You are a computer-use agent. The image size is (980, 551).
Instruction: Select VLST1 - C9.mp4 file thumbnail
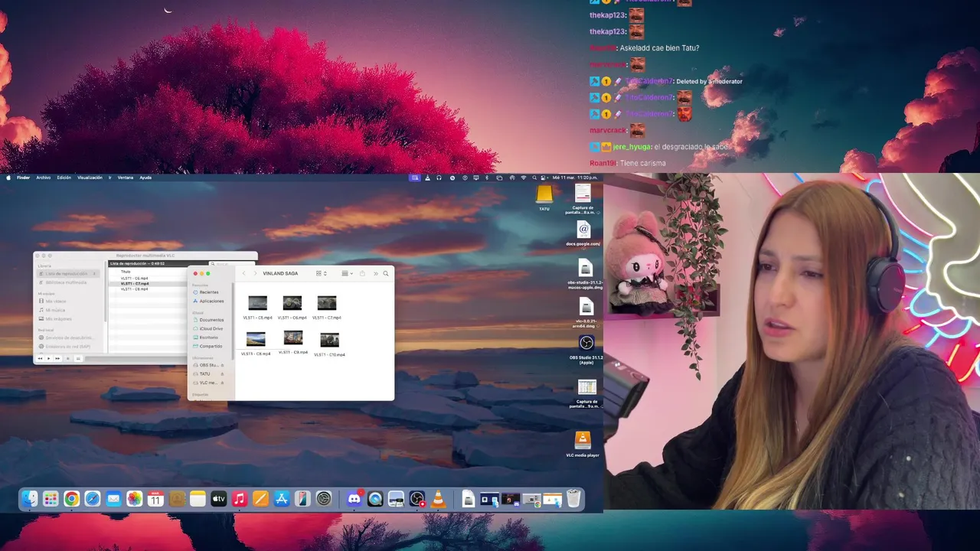tap(293, 338)
